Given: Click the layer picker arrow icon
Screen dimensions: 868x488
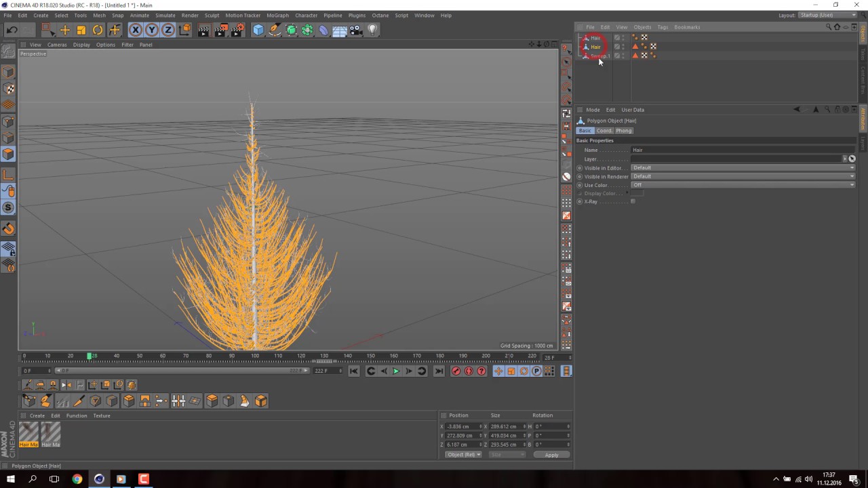Looking at the screenshot, I should (852, 159).
